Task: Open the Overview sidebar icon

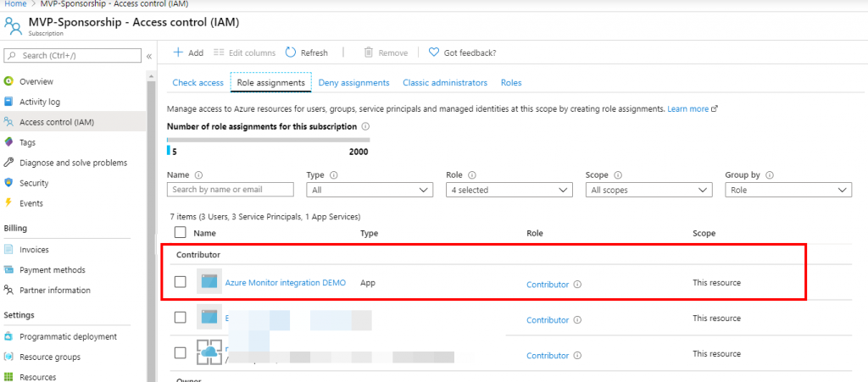Action: [x=8, y=81]
